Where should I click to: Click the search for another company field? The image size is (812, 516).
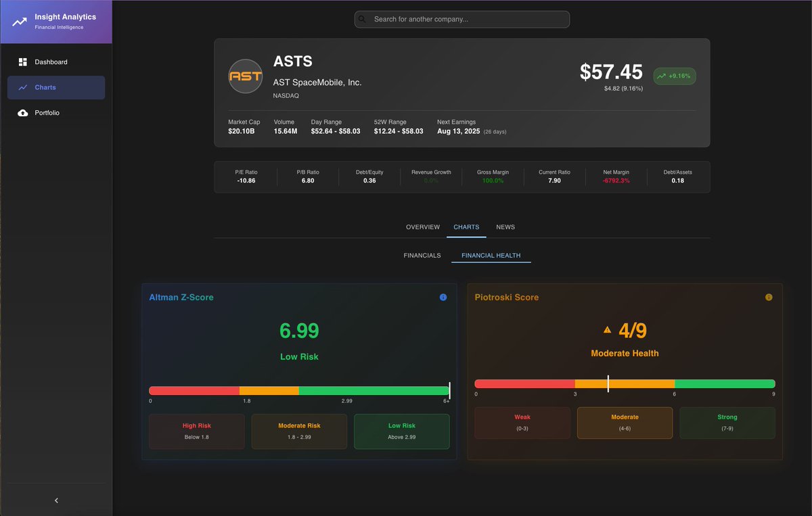click(462, 20)
